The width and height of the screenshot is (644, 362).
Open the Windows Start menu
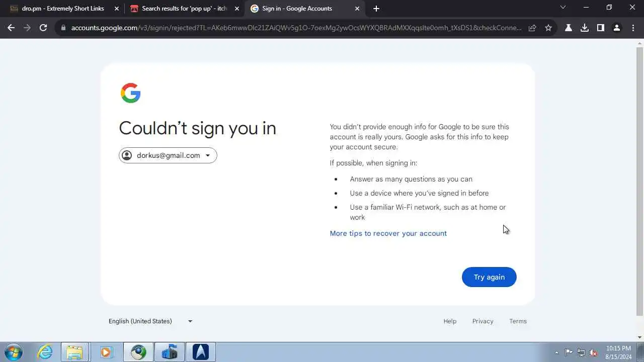coord(14,352)
